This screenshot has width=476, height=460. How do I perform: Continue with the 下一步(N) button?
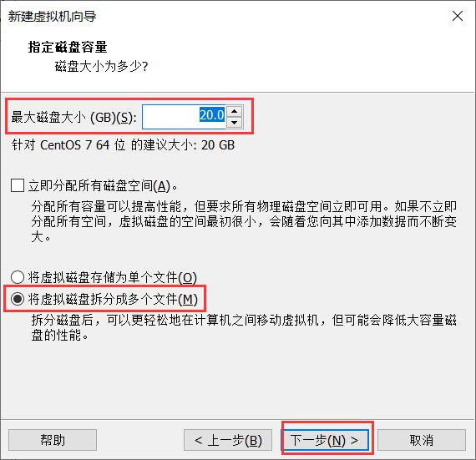325,440
